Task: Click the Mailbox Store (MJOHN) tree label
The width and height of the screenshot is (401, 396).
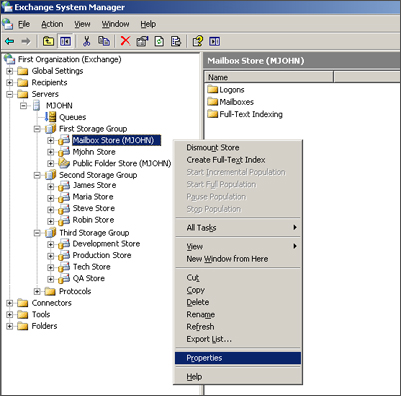Action: pos(116,140)
